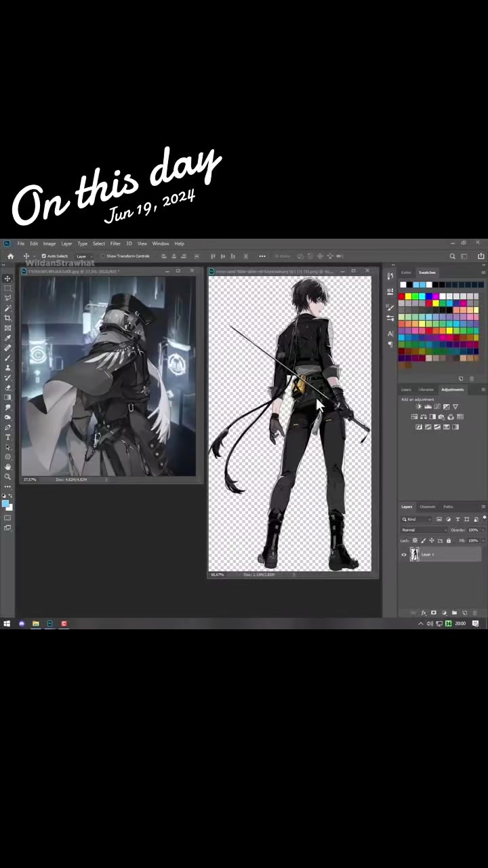Viewport: 488px width, 868px height.
Task: Open the layer style fx icon
Action: [424, 612]
